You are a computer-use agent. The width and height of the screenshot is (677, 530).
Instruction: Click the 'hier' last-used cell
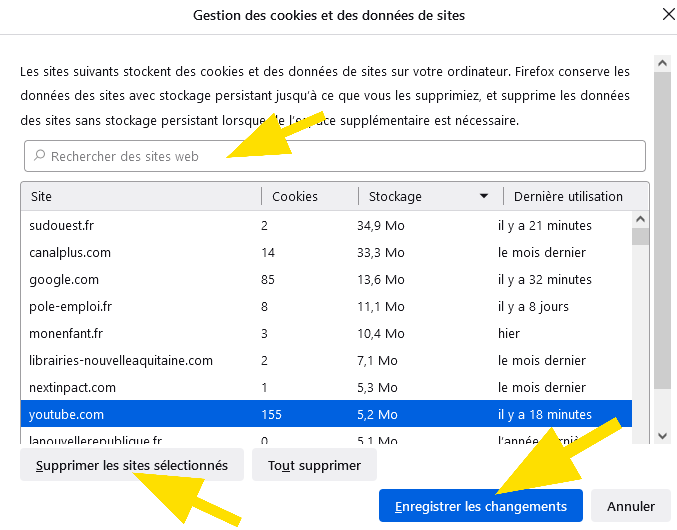pos(509,333)
